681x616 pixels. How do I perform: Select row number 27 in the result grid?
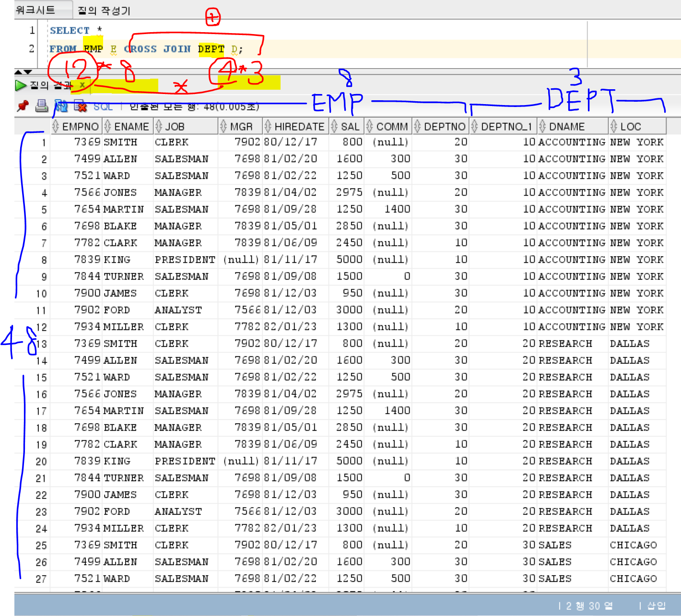pos(41,579)
